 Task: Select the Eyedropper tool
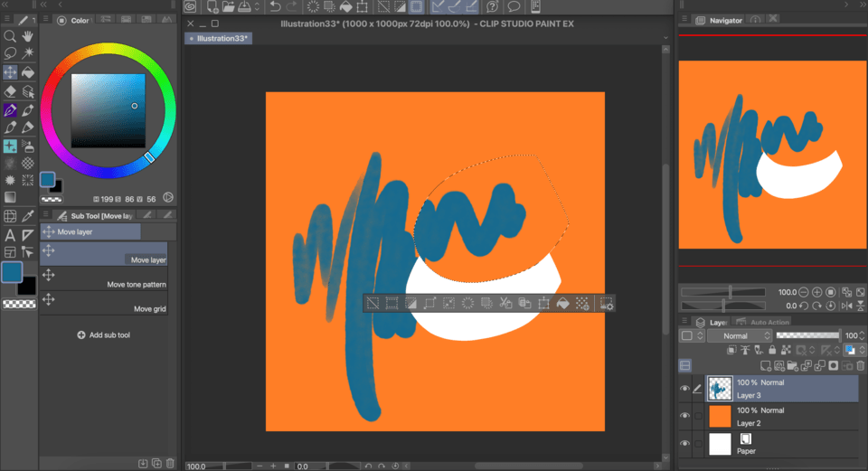[x=28, y=216]
